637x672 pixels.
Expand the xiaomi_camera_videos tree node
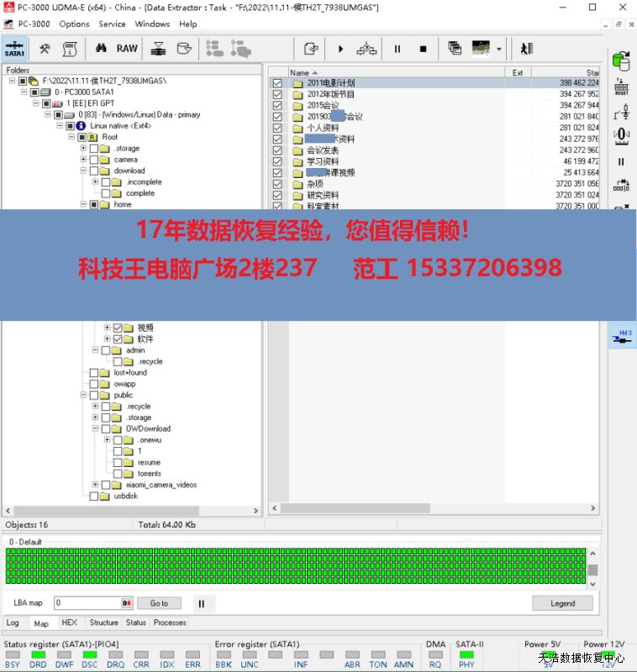[x=95, y=485]
